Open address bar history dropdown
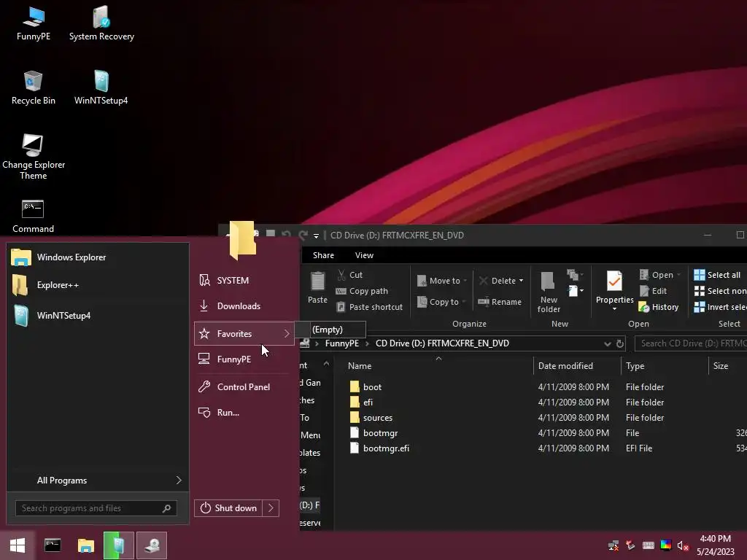Image resolution: width=747 pixels, height=560 pixels. [607, 344]
